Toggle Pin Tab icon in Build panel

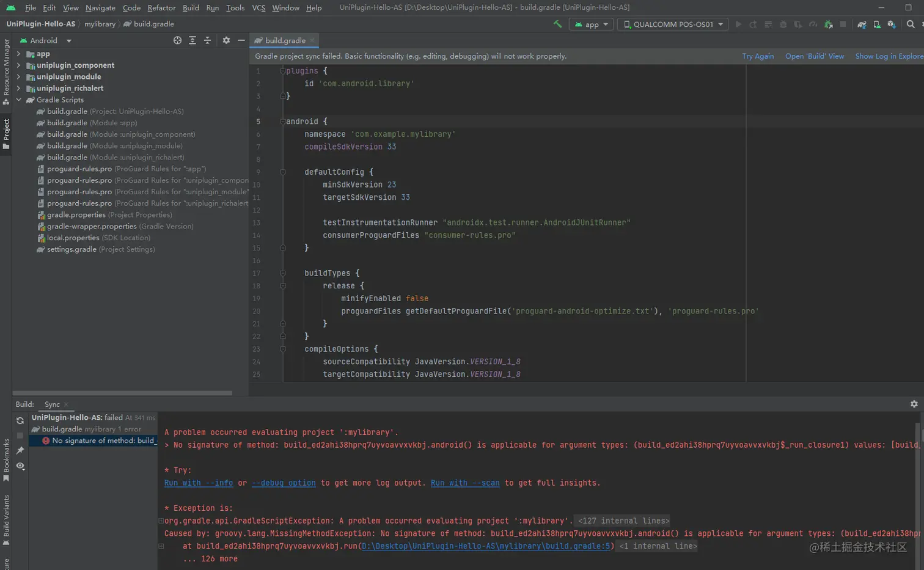click(20, 451)
